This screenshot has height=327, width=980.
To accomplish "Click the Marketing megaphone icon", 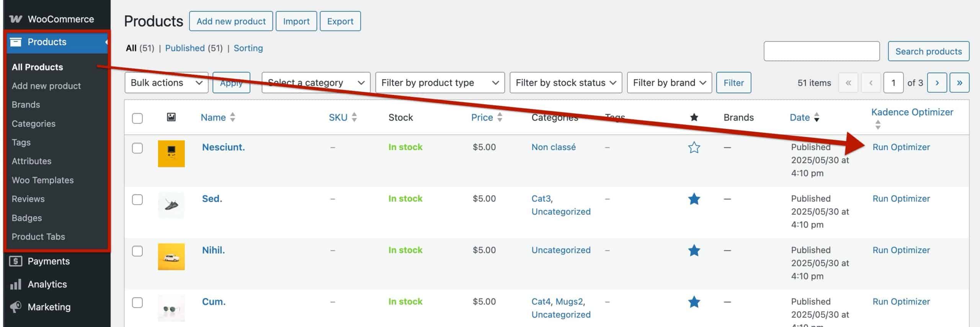I will (16, 307).
